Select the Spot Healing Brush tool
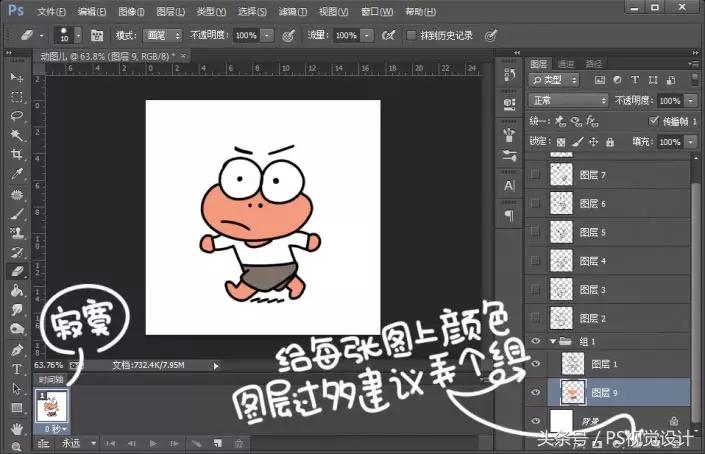The width and height of the screenshot is (705, 454). (x=17, y=194)
